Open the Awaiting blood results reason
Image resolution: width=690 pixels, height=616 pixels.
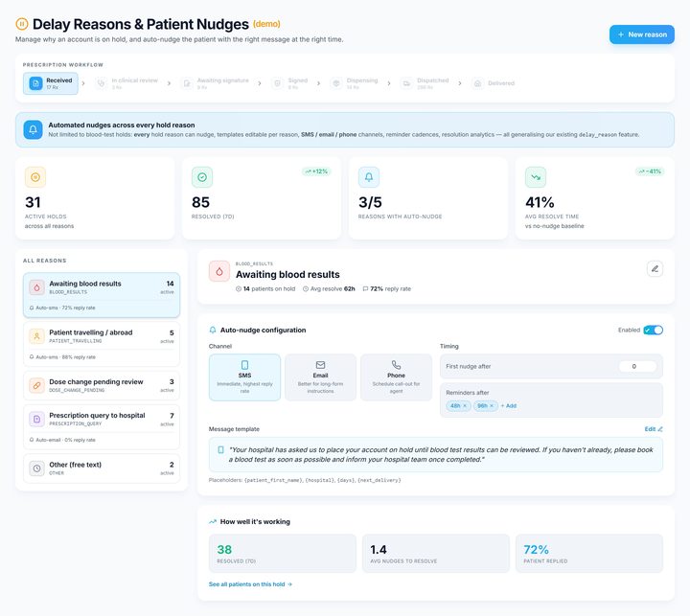[x=102, y=295]
